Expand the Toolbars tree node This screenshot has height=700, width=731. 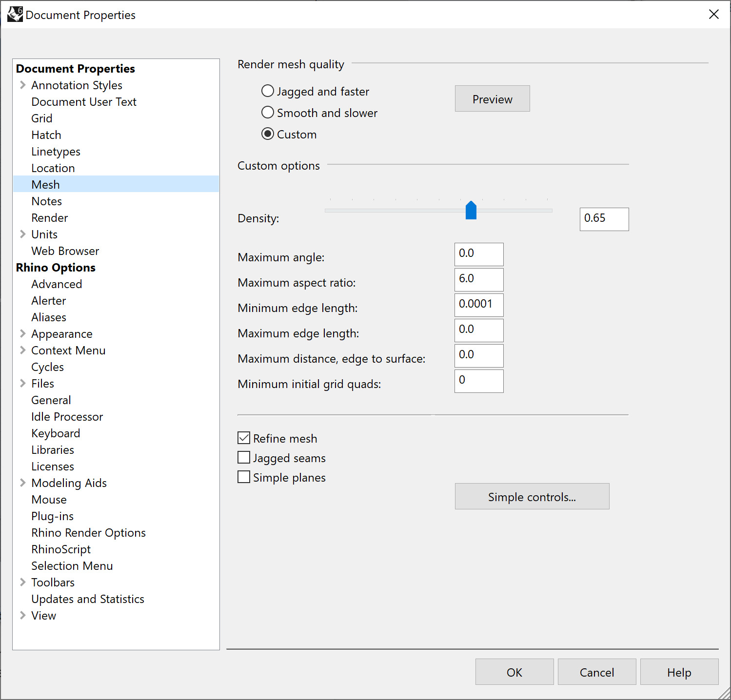(x=22, y=583)
